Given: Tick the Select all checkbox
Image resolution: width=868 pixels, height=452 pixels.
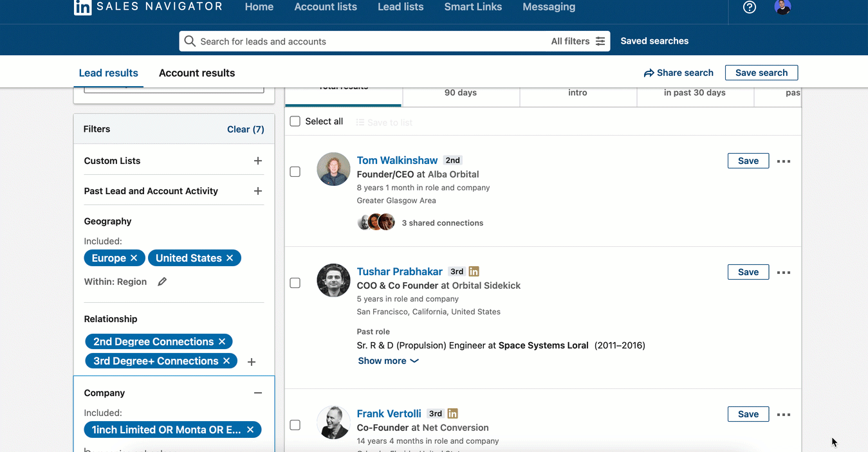Looking at the screenshot, I should pyautogui.click(x=295, y=122).
